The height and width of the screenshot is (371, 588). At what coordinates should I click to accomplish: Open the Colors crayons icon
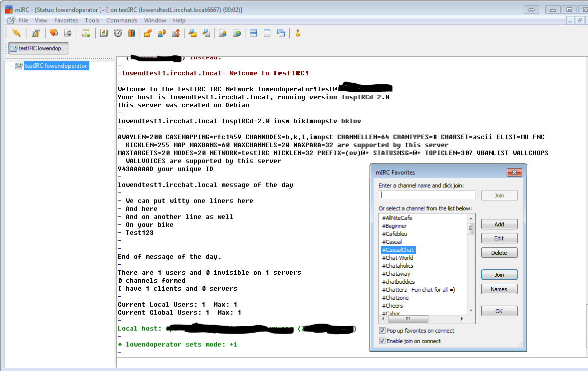[131, 33]
